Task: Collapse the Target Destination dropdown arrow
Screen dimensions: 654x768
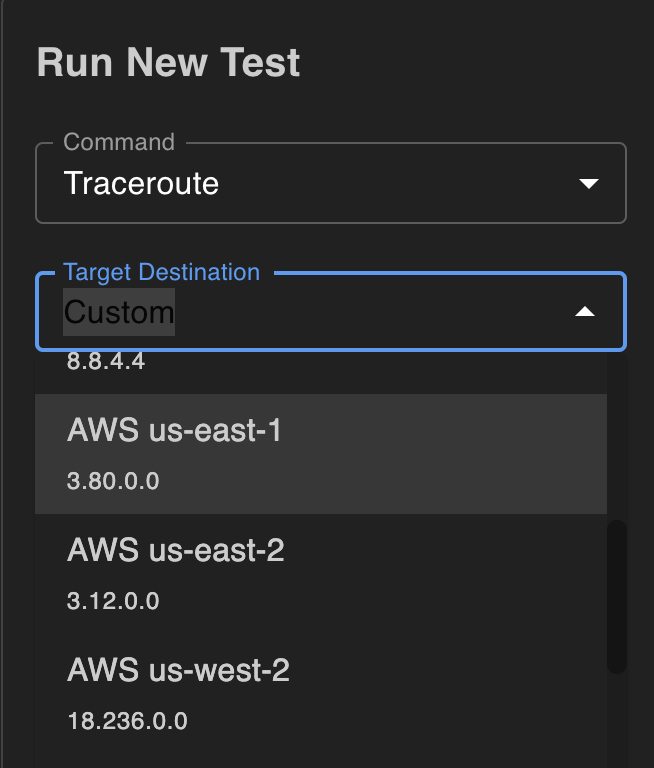Action: [584, 312]
